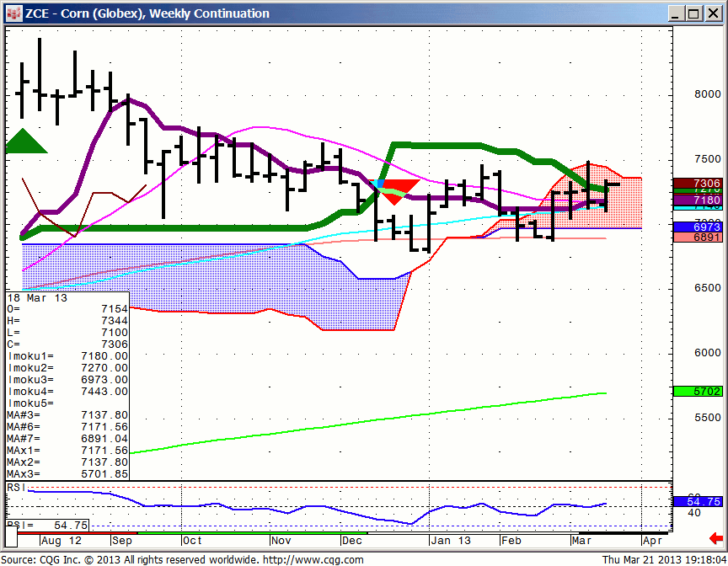Image resolution: width=728 pixels, height=566 pixels.
Task: Click the C= 7306 close value
Action: (x=67, y=344)
